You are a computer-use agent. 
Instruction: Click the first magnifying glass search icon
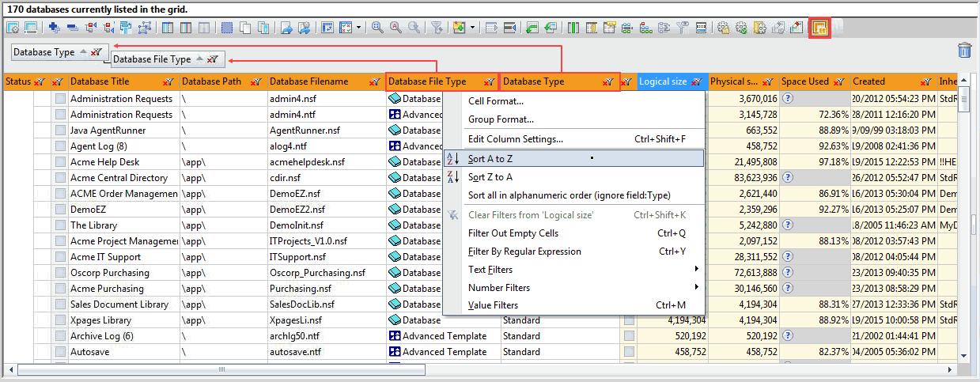pyautogui.click(x=377, y=28)
